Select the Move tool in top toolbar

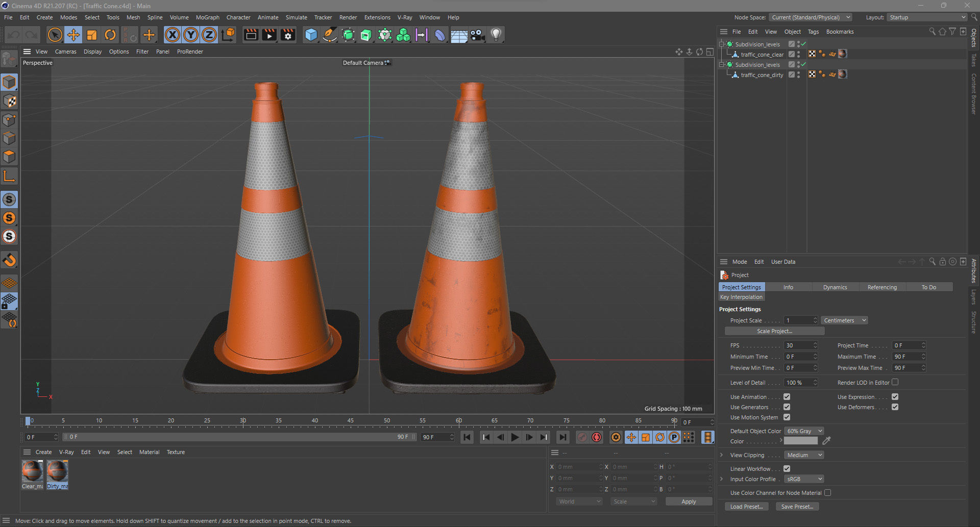click(73, 35)
